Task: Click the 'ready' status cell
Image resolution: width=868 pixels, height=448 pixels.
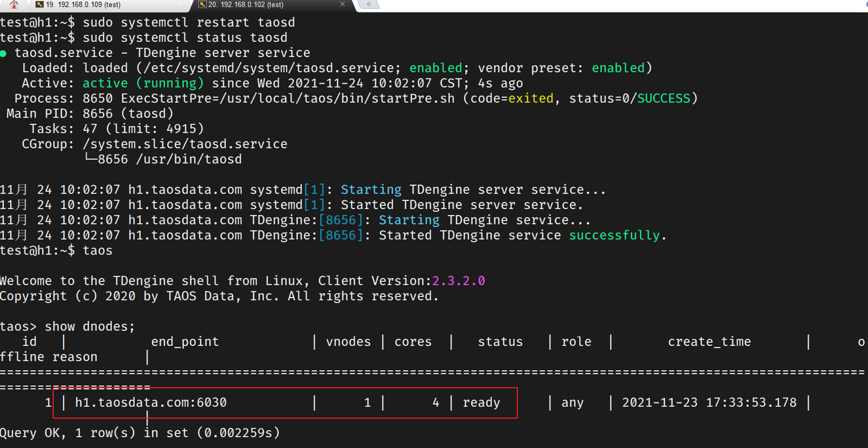Action: pyautogui.click(x=482, y=403)
